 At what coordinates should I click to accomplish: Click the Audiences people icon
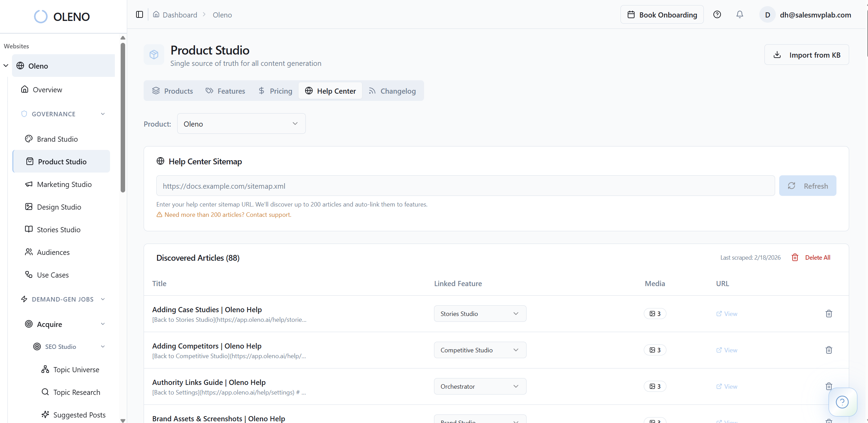coord(29,252)
